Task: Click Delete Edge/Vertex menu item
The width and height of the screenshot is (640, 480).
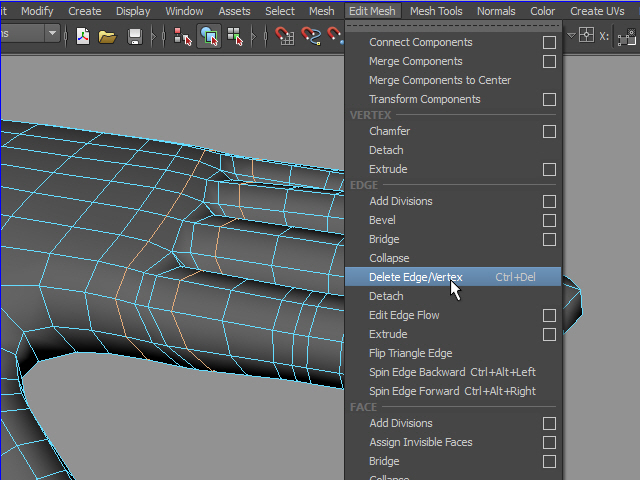Action: [453, 277]
